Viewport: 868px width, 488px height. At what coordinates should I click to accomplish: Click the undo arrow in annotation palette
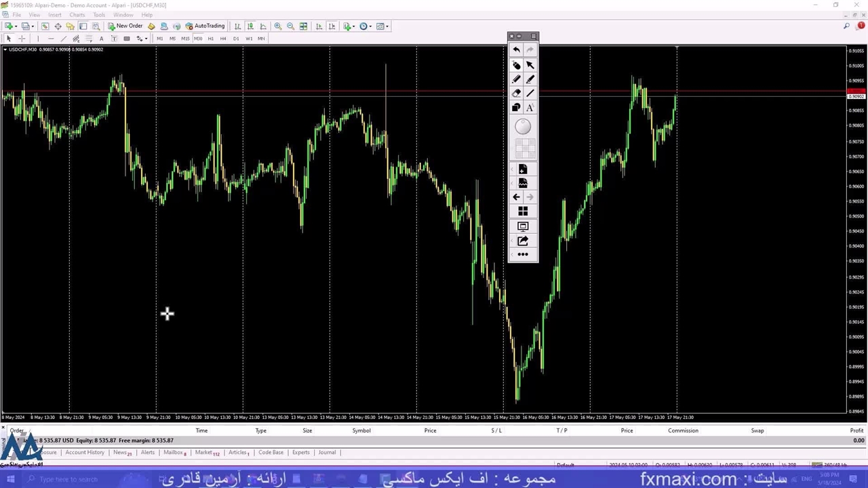click(516, 50)
